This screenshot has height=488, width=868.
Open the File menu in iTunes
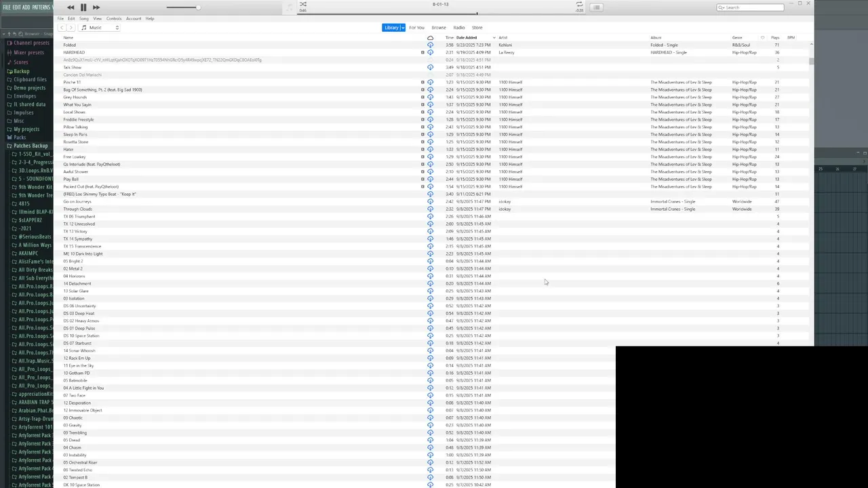click(60, 18)
